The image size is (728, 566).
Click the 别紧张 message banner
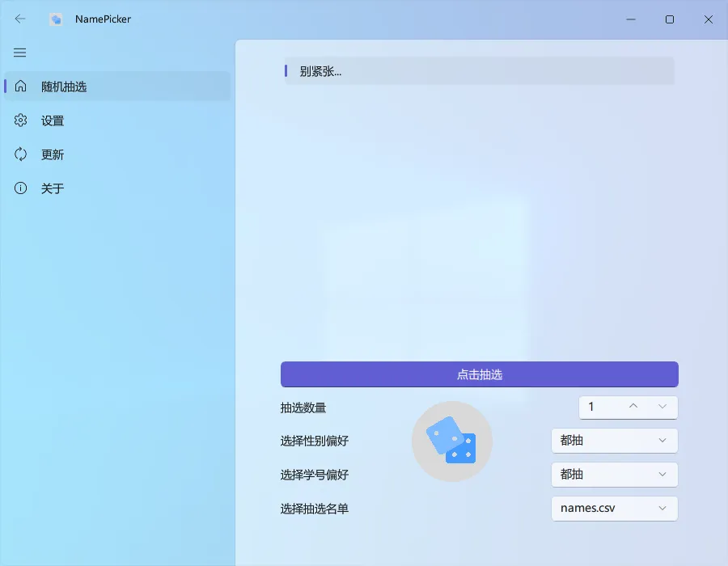[479, 71]
